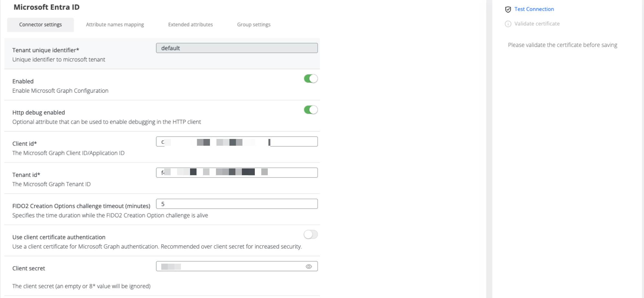
Task: Disable the Http debug enabled switch
Action: (x=311, y=110)
